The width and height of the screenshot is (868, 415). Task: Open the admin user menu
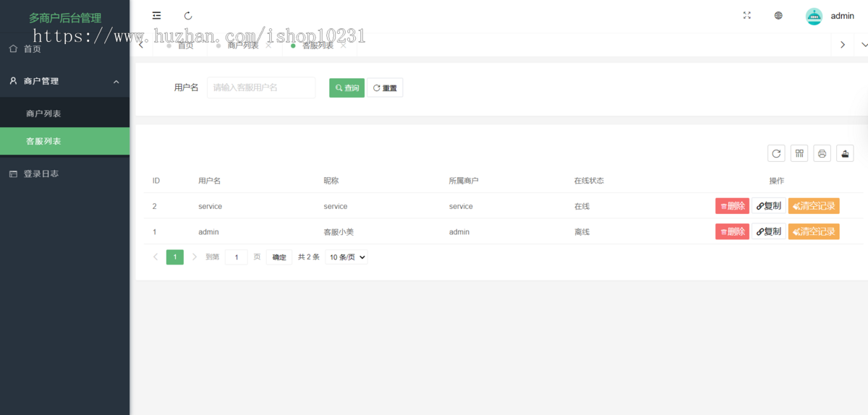tap(842, 16)
